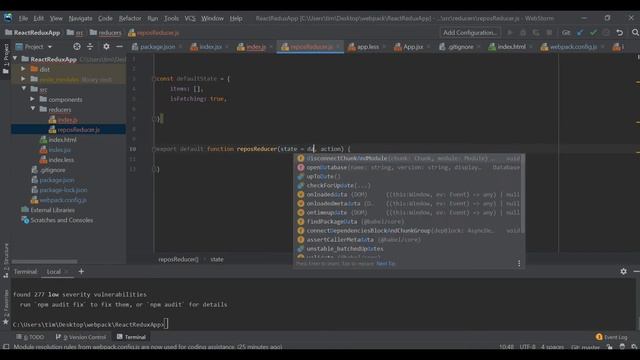Fold the reposReducer function at line 10
This screenshot has height=360, width=640.
pos(154,149)
